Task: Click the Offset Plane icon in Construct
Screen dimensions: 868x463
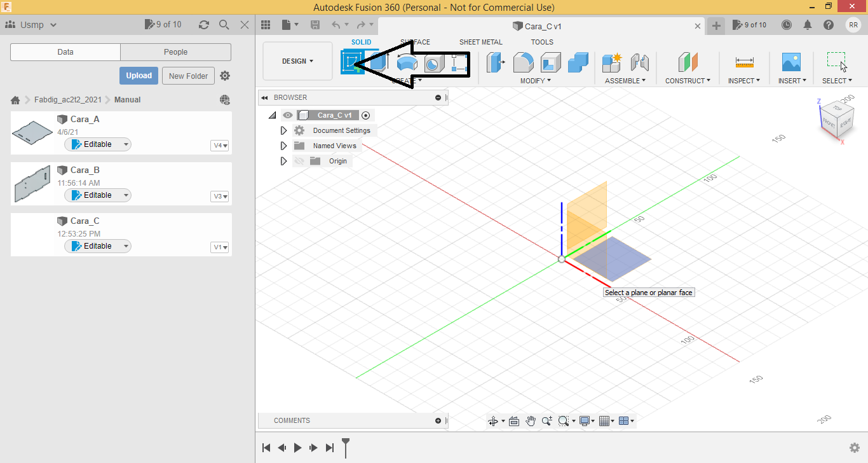Action: 688,62
